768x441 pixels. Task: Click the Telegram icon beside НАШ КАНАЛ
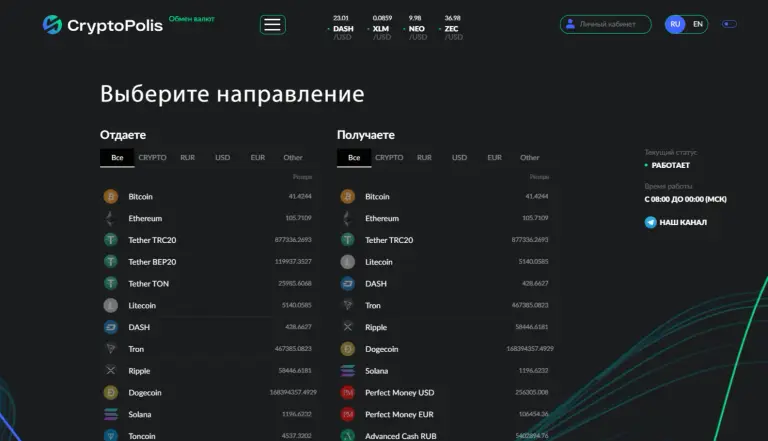(x=650, y=222)
